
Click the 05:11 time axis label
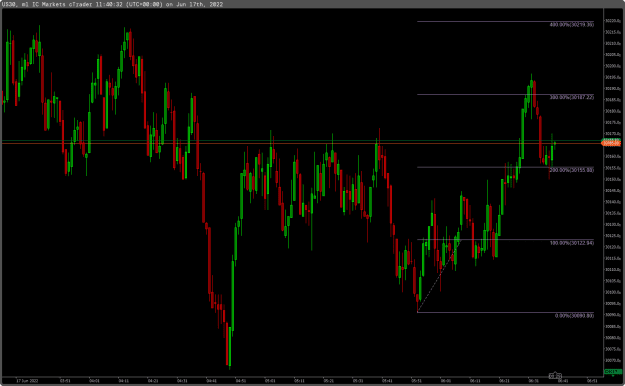point(299,381)
